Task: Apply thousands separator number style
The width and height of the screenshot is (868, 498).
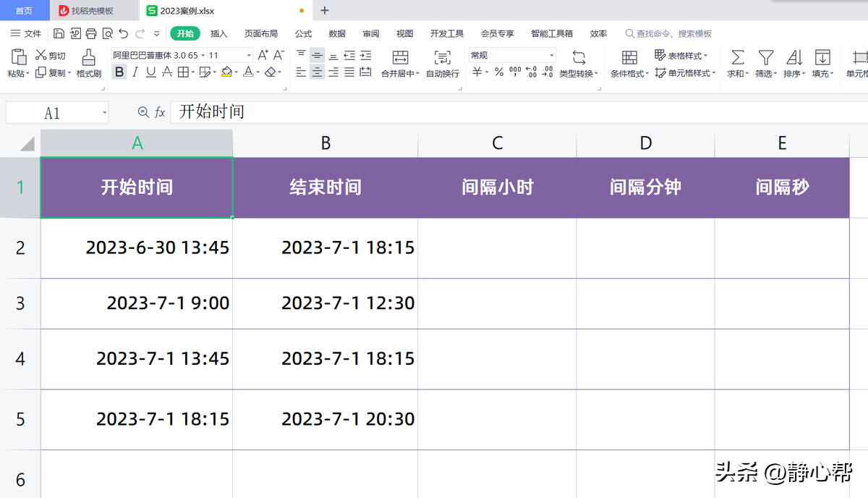Action: [515, 72]
